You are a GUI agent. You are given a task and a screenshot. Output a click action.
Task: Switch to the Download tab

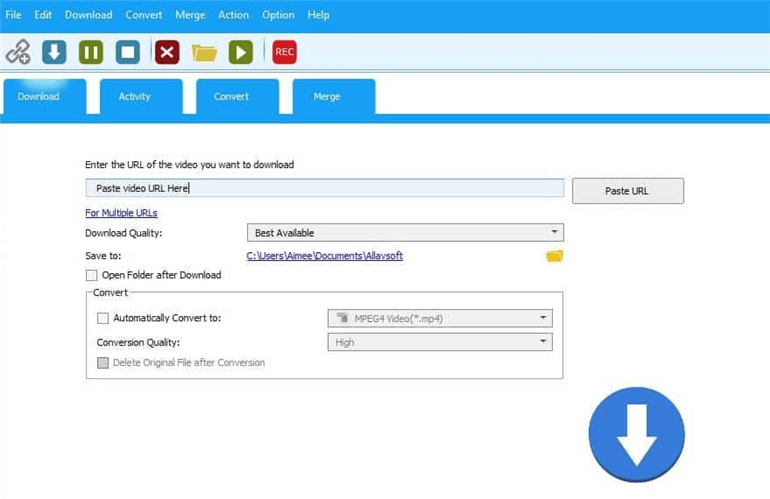[45, 97]
